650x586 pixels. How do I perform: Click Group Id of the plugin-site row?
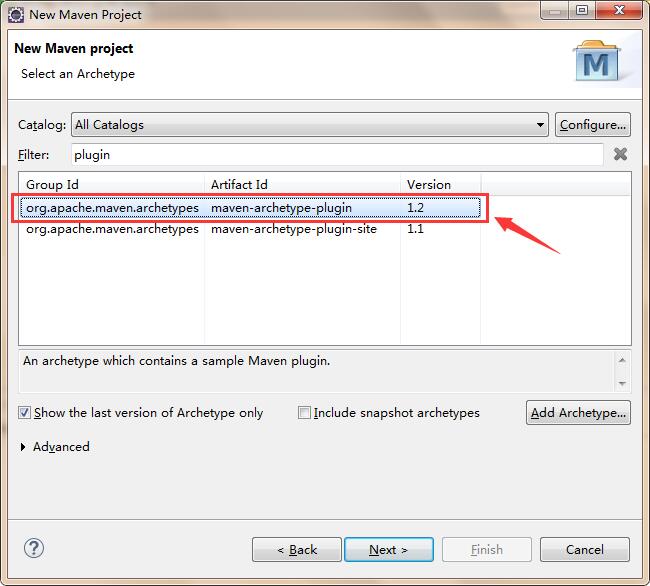pos(112,229)
